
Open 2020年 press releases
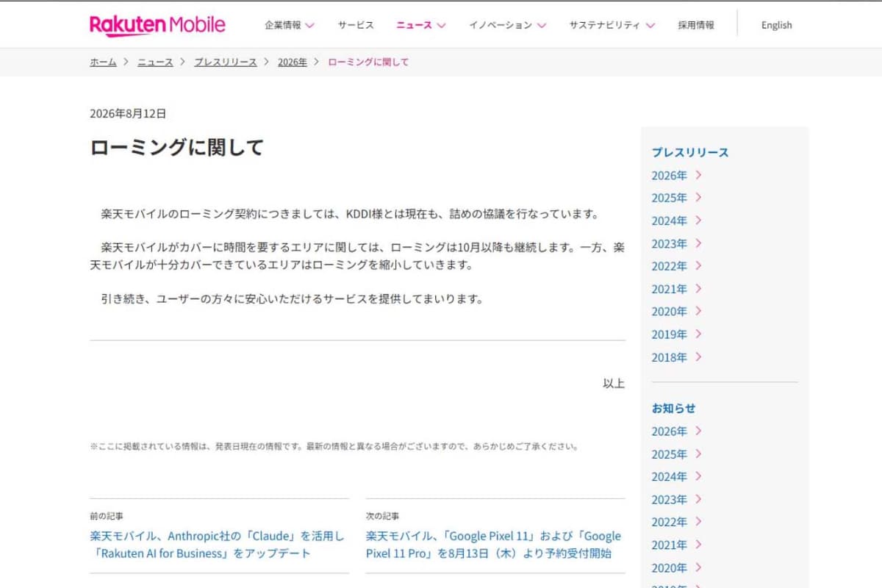tap(677, 312)
